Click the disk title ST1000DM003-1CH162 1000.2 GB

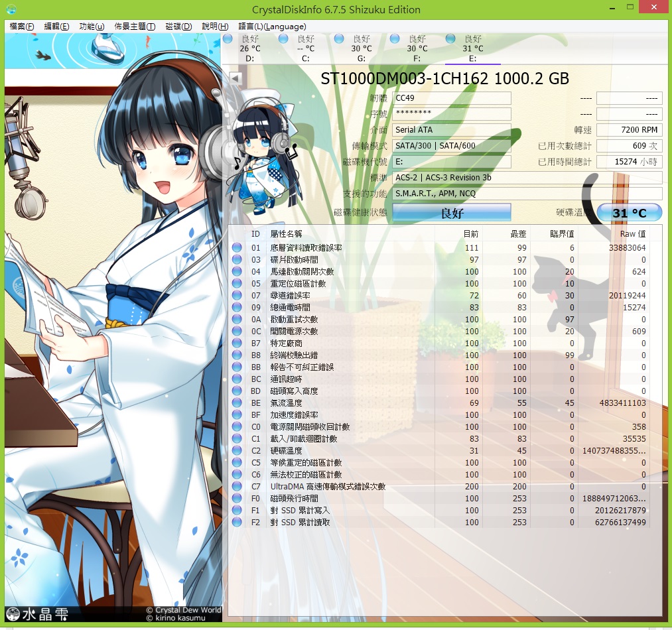(x=445, y=79)
